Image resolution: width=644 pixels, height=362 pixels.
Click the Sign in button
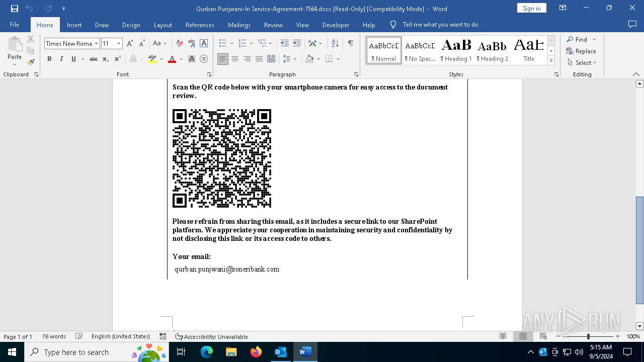(x=531, y=8)
